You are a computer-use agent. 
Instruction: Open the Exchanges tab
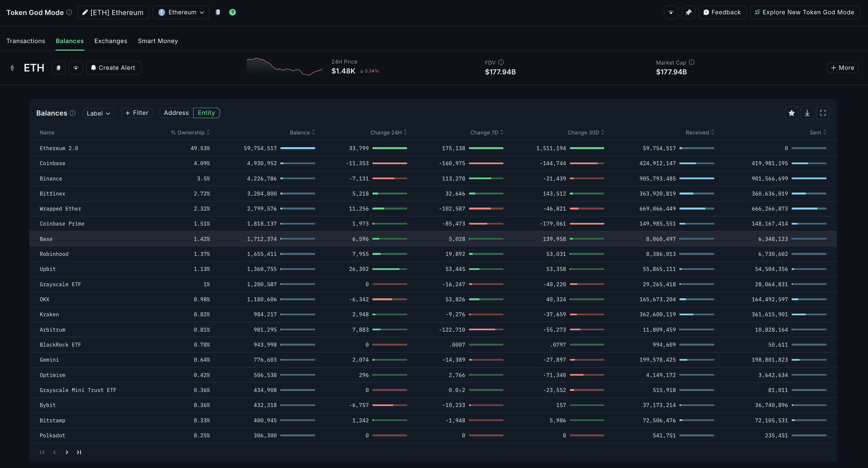click(111, 41)
